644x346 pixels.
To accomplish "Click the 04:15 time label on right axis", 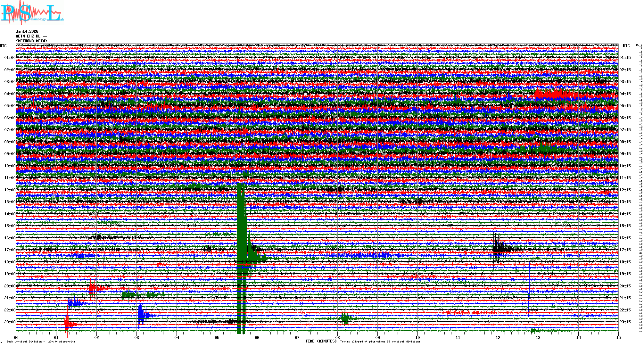I will coord(625,94).
